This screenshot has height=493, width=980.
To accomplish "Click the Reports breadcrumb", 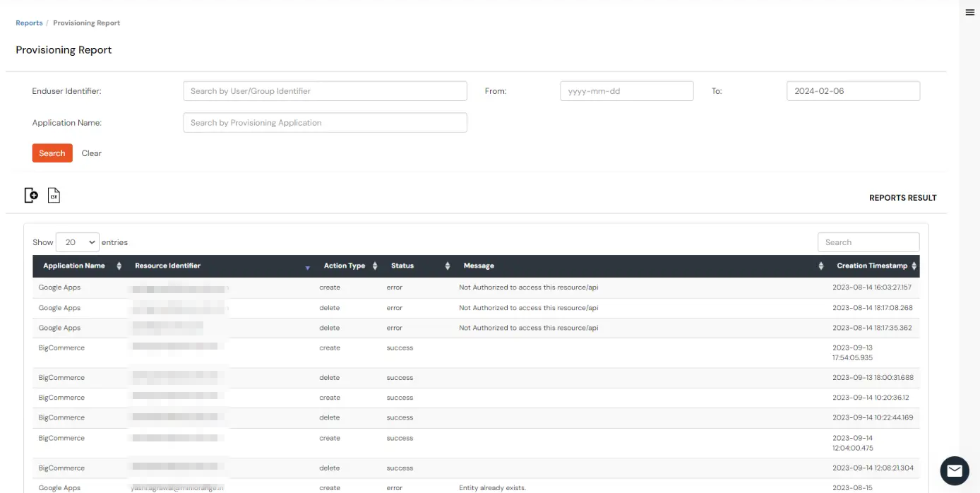I will (x=29, y=23).
